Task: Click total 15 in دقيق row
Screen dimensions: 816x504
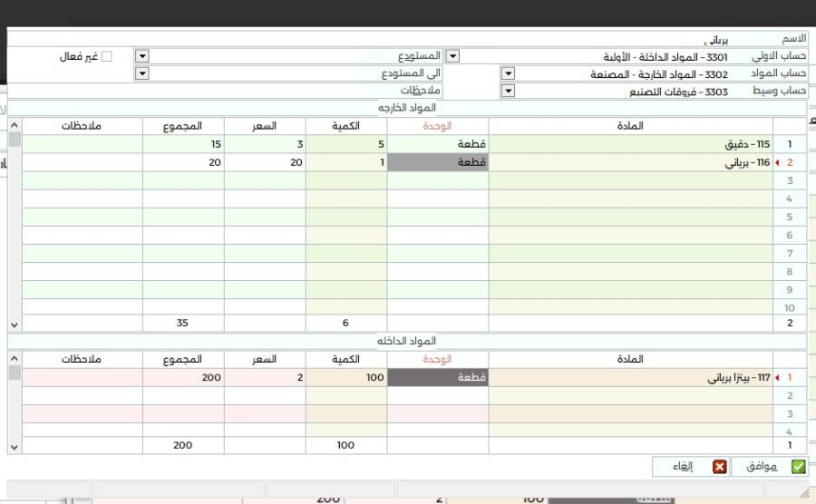Action: pos(183,144)
